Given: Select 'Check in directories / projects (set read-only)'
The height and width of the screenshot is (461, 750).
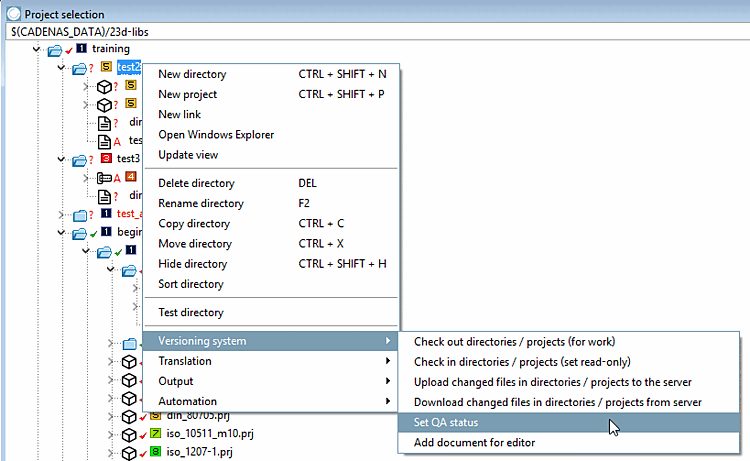Looking at the screenshot, I should (569, 362).
